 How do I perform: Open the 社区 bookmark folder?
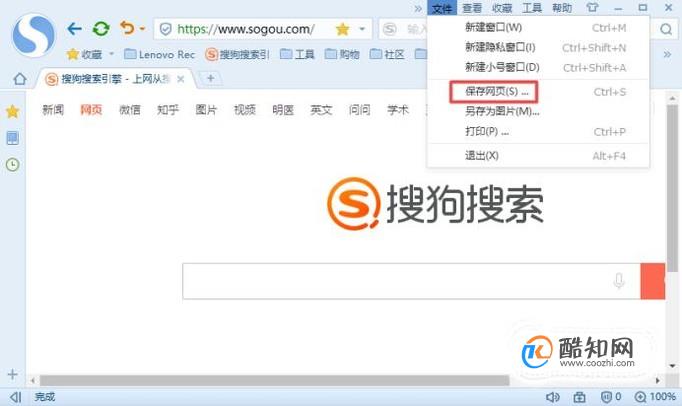coord(387,54)
